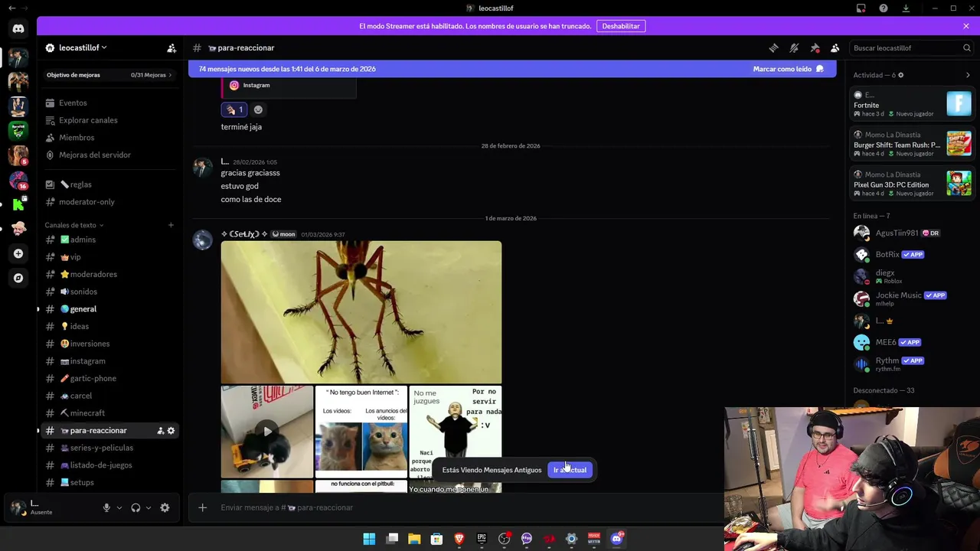Click Jockie Music bot in member list
This screenshot has width=980, height=551.
913,298
